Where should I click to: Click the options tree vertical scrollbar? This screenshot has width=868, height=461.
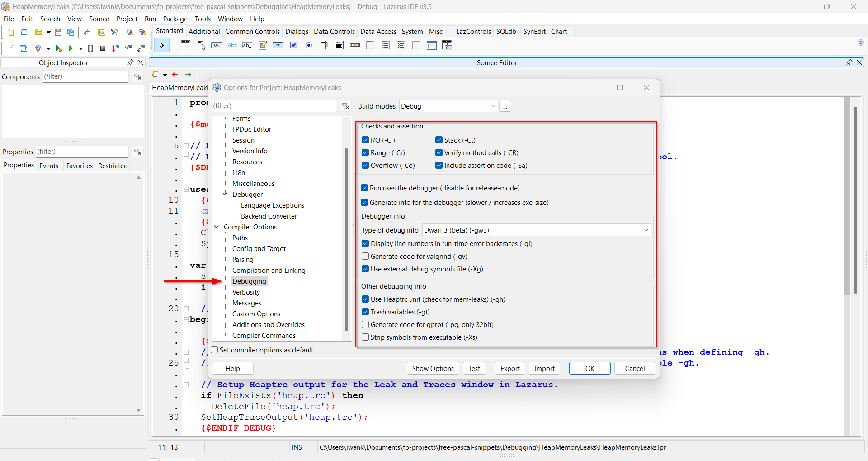point(347,240)
